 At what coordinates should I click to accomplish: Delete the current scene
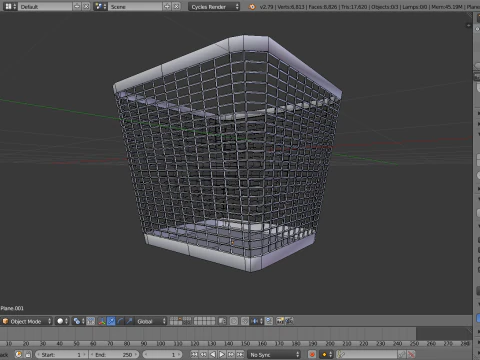(x=176, y=6)
